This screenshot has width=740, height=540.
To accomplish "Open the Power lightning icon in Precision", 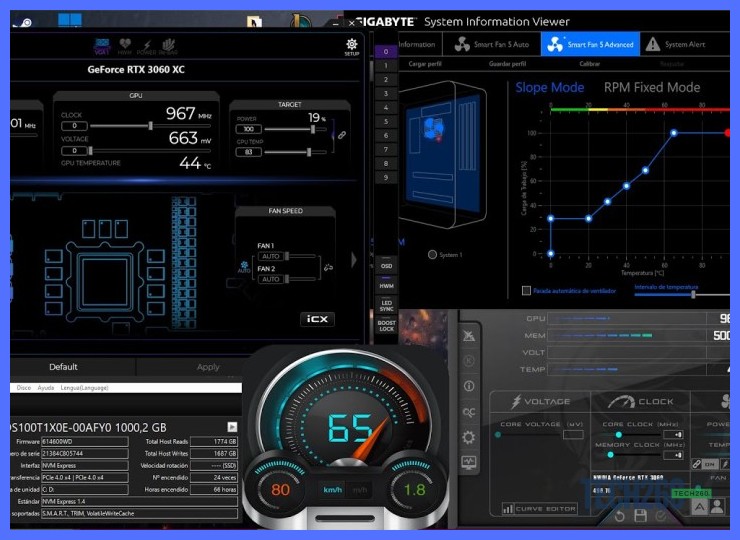I will tap(146, 48).
